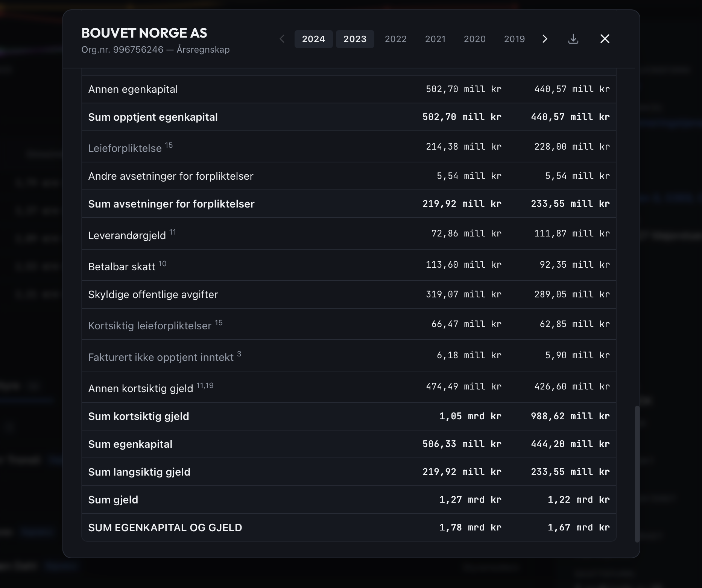Viewport: 702px width, 588px height.
Task: Toggle the 2023 year column
Action: pyautogui.click(x=355, y=39)
